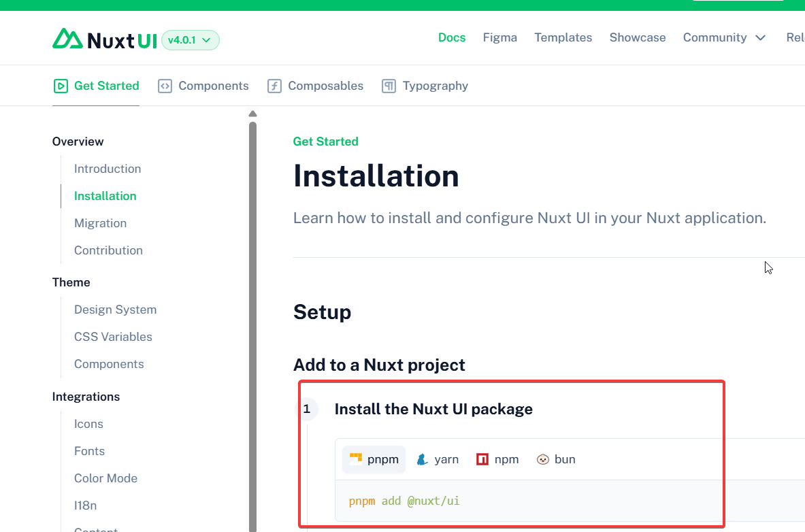Open the Color Mode integration page
805x532 pixels.
click(x=105, y=478)
